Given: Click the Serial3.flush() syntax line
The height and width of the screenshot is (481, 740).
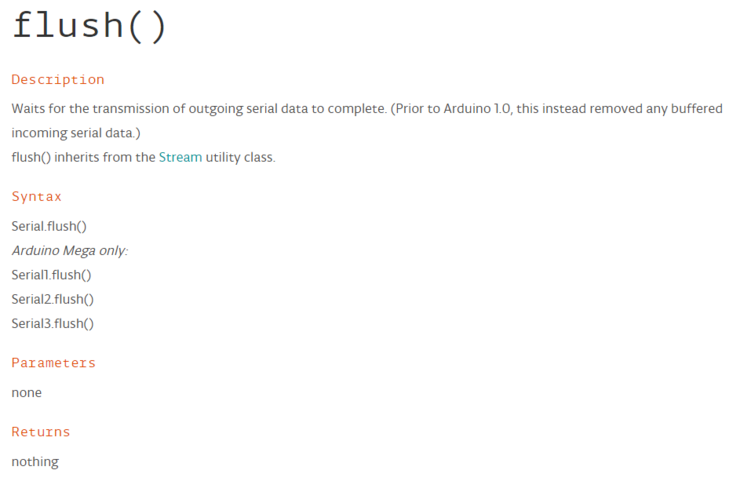Looking at the screenshot, I should (52, 323).
